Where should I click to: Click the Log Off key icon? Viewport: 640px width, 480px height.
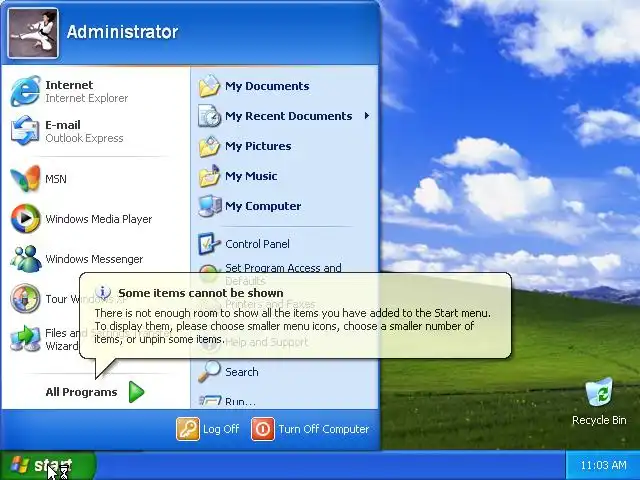click(188, 429)
